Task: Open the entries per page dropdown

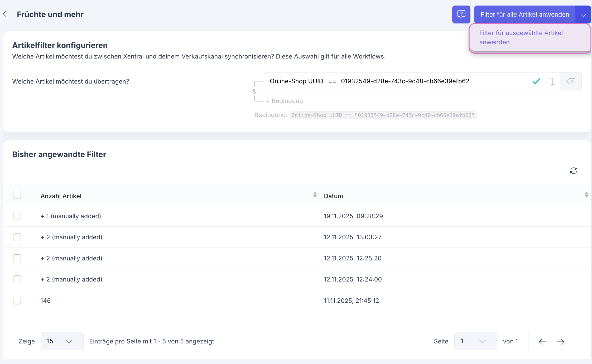Action: click(62, 341)
